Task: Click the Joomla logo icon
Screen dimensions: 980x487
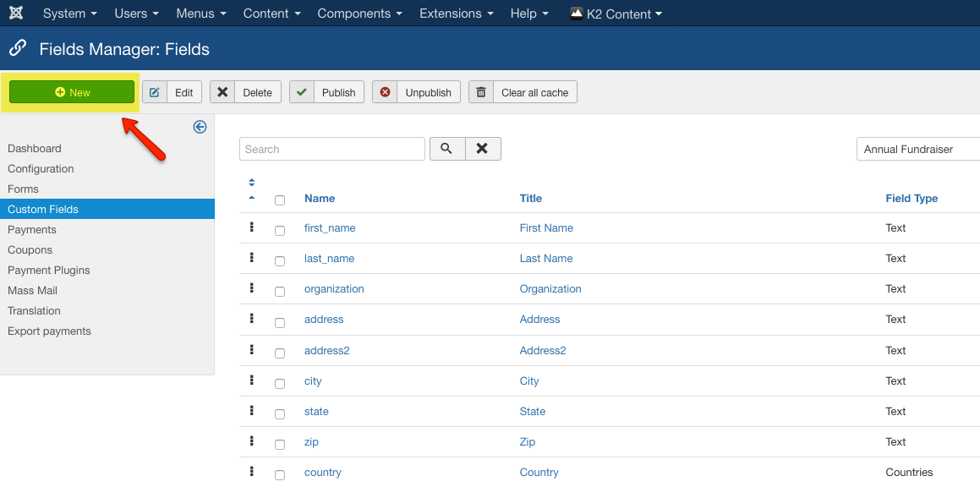Action: (16, 14)
